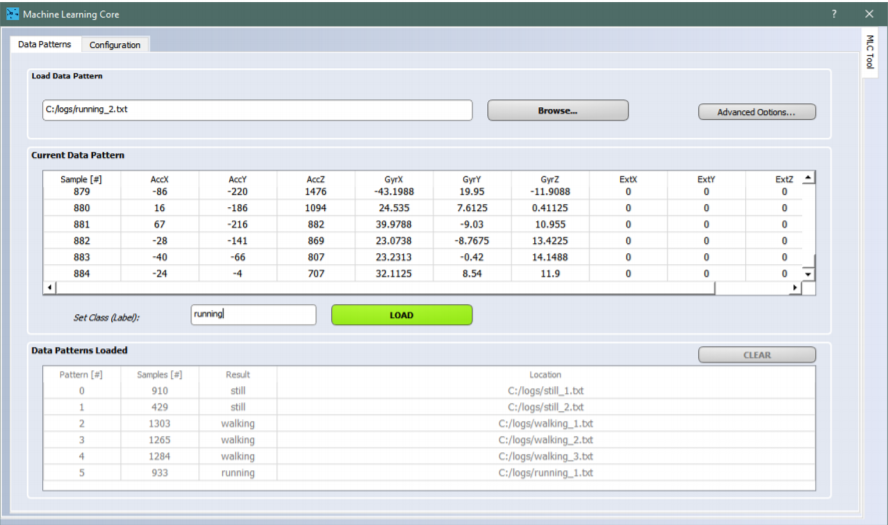
Task: Click the table scroll down arrow
Action: pos(808,274)
